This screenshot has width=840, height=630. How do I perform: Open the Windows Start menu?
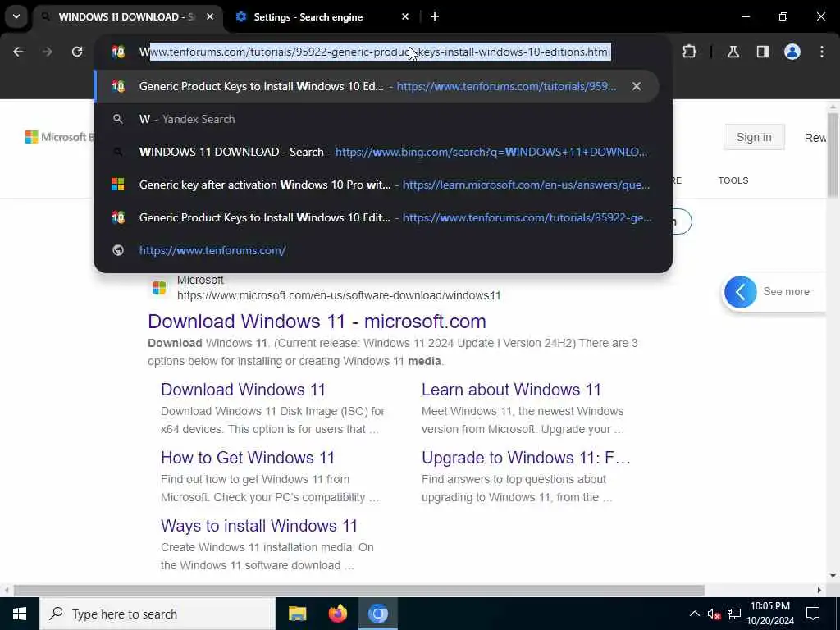click(20, 614)
